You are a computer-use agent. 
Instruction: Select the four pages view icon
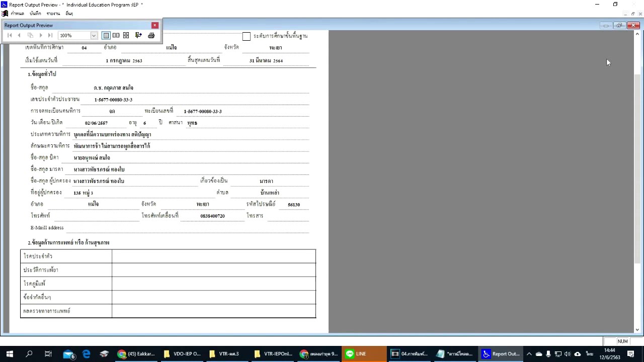coord(126,35)
